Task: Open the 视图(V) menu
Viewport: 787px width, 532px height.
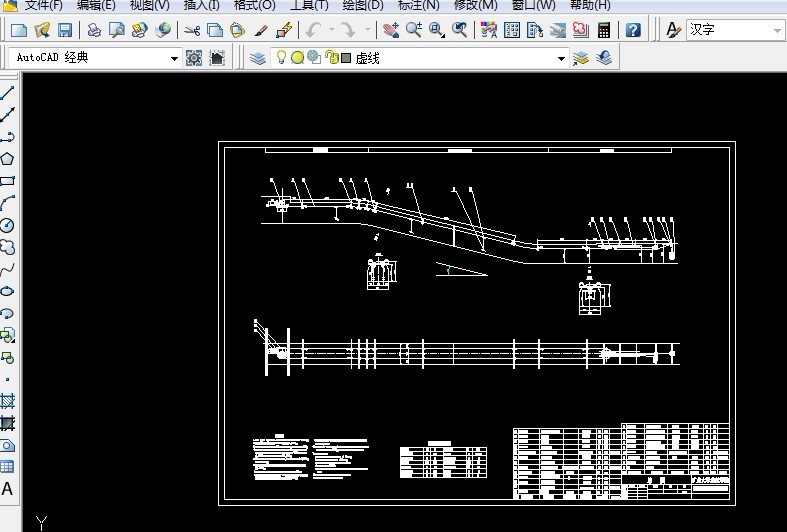Action: [x=150, y=6]
